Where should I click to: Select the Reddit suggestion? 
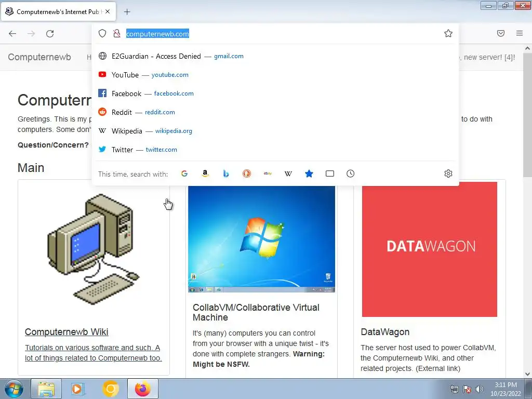click(x=275, y=112)
